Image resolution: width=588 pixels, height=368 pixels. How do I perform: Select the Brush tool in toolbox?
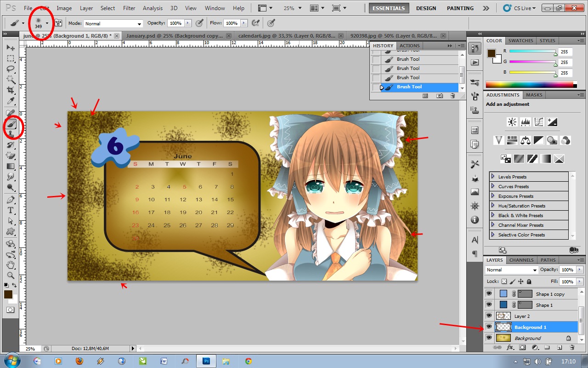tap(11, 124)
